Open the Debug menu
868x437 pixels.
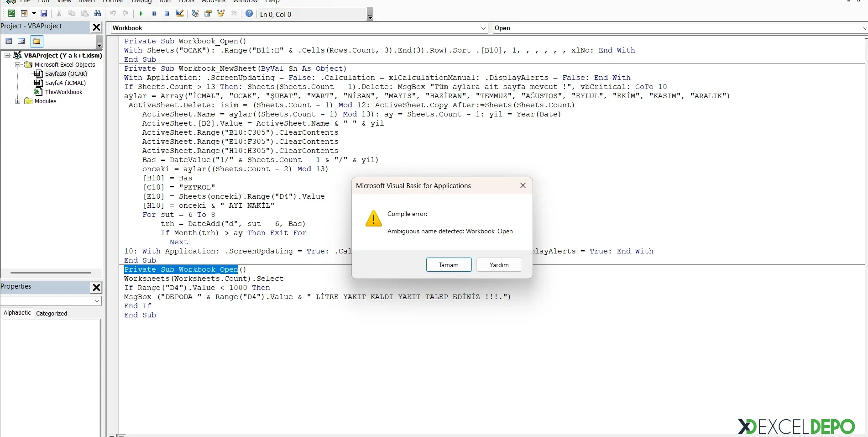[141, 1]
